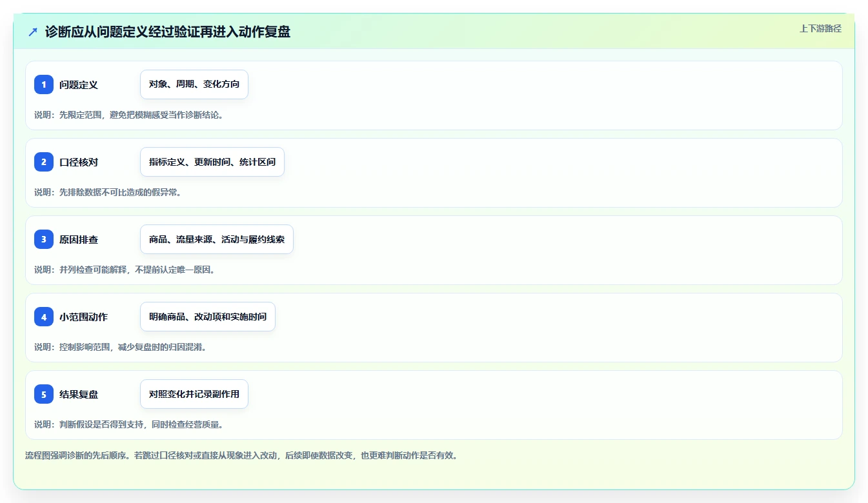Click the note 先排除数据不可比造成的假异常
Image resolution: width=868 pixels, height=503 pixels.
[x=108, y=192]
